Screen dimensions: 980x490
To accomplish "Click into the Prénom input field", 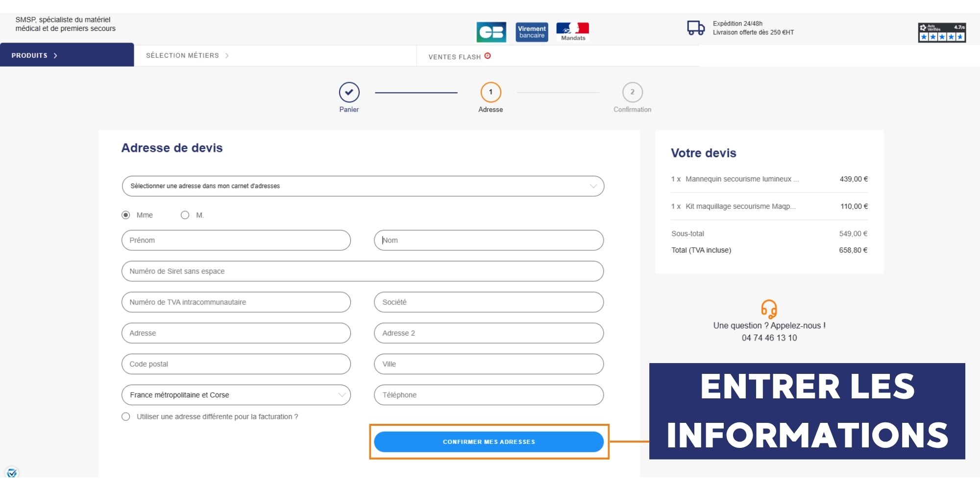I will 236,240.
